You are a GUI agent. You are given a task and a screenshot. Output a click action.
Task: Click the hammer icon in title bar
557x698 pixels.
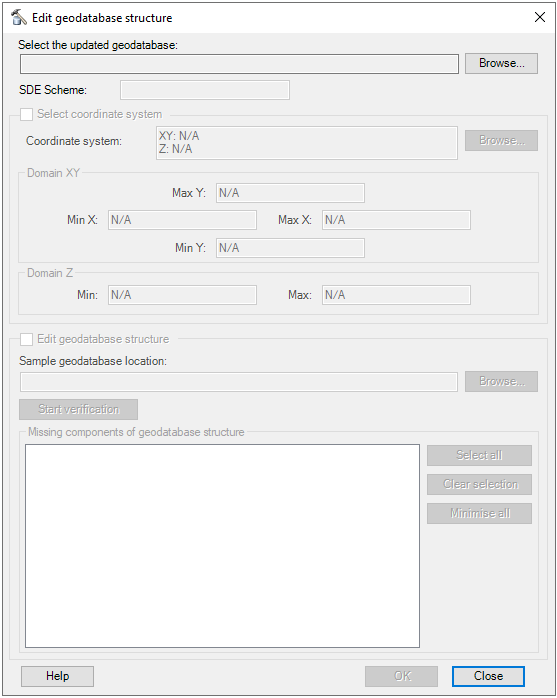[x=19, y=17]
